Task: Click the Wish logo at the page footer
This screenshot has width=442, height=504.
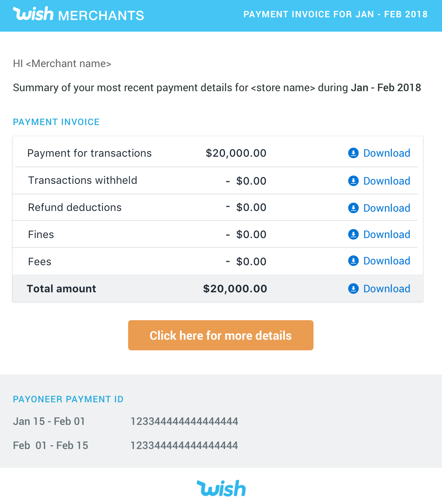Action: click(221, 489)
